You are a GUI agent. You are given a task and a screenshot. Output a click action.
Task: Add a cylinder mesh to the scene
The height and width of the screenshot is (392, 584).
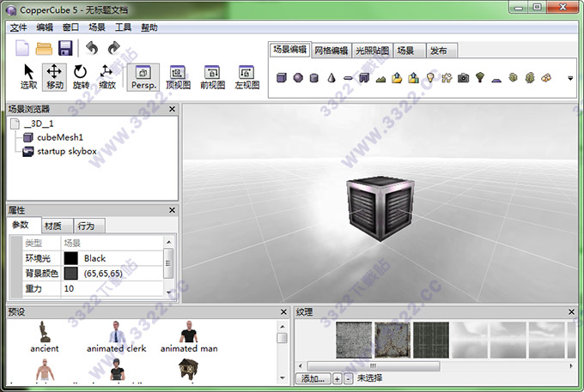point(314,78)
